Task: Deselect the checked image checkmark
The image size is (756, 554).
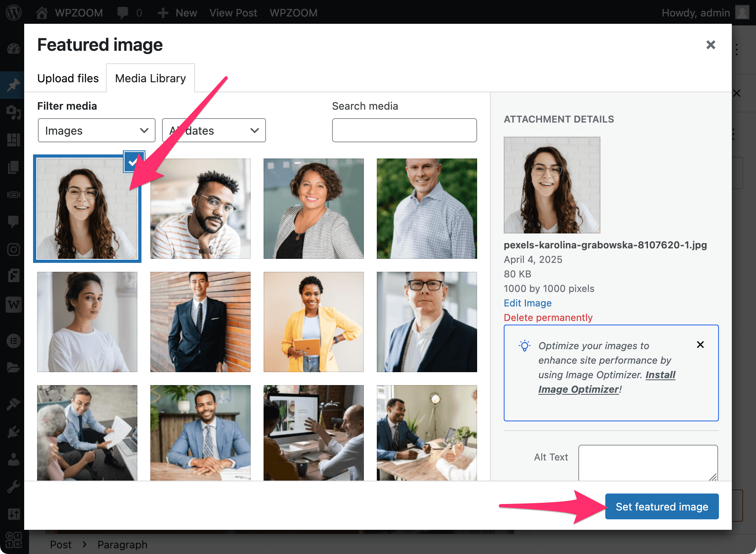Action: [133, 162]
